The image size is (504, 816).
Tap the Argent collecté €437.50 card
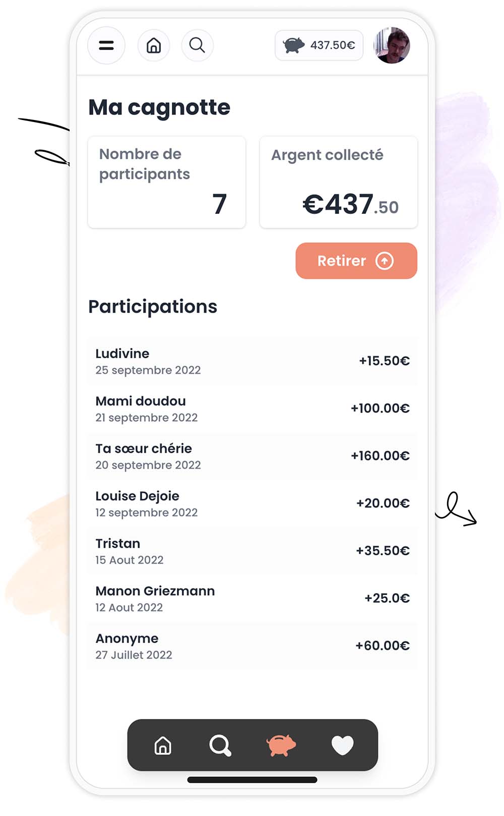coord(339,182)
